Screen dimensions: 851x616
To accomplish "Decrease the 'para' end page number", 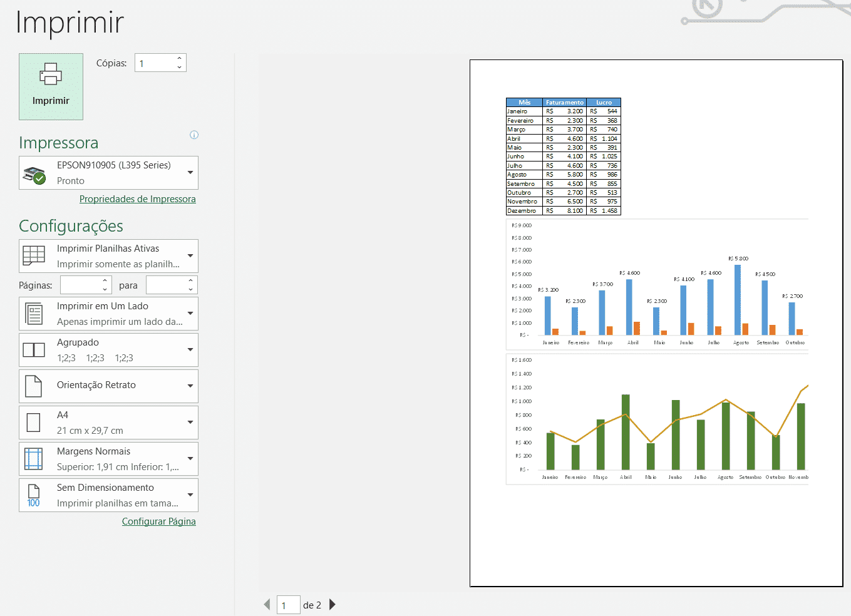I will click(x=191, y=289).
